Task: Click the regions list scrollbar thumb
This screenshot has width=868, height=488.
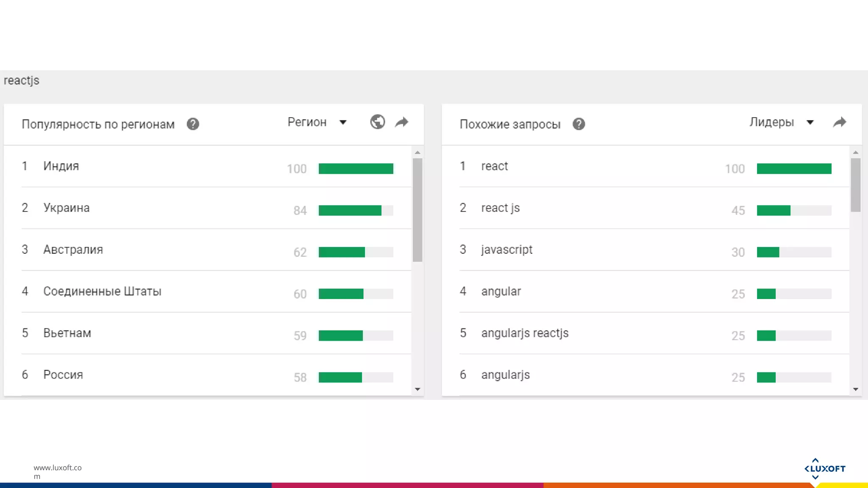Action: [x=417, y=210]
